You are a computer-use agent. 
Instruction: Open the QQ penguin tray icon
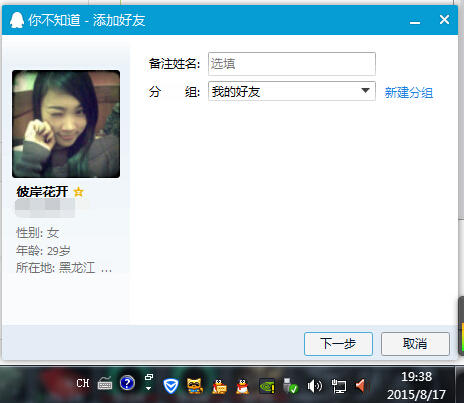242,387
